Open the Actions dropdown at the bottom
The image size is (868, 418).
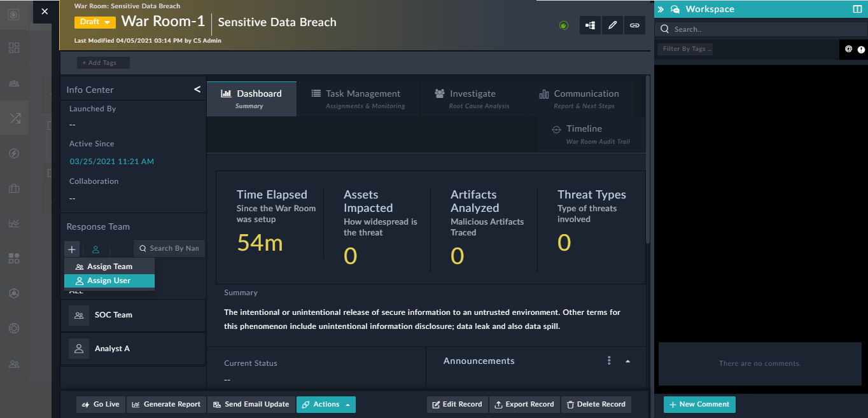click(x=326, y=404)
